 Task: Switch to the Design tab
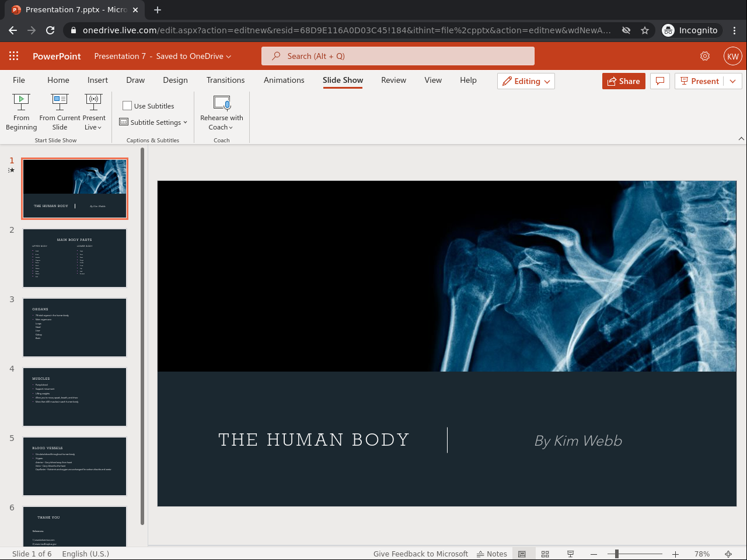[x=175, y=80]
